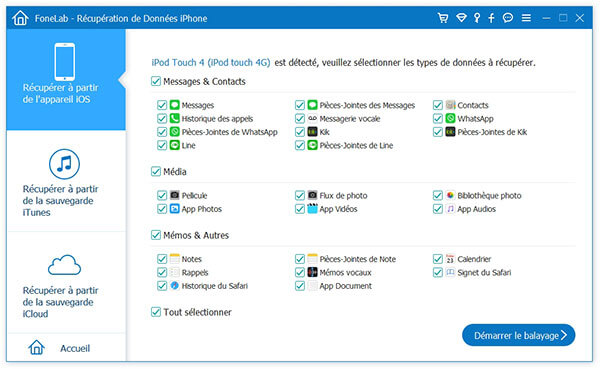This screenshot has width=600, height=369.
Task: Uncheck the Flux de photo checkbox
Action: coord(300,195)
